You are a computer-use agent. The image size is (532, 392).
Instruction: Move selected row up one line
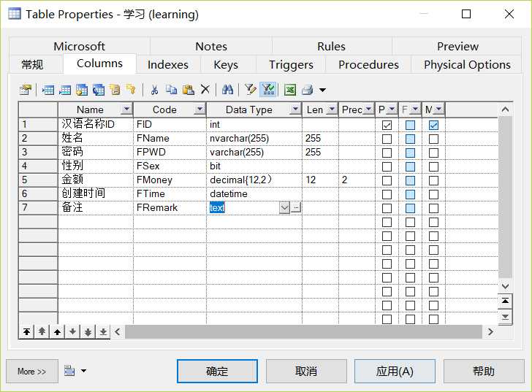[x=57, y=331]
